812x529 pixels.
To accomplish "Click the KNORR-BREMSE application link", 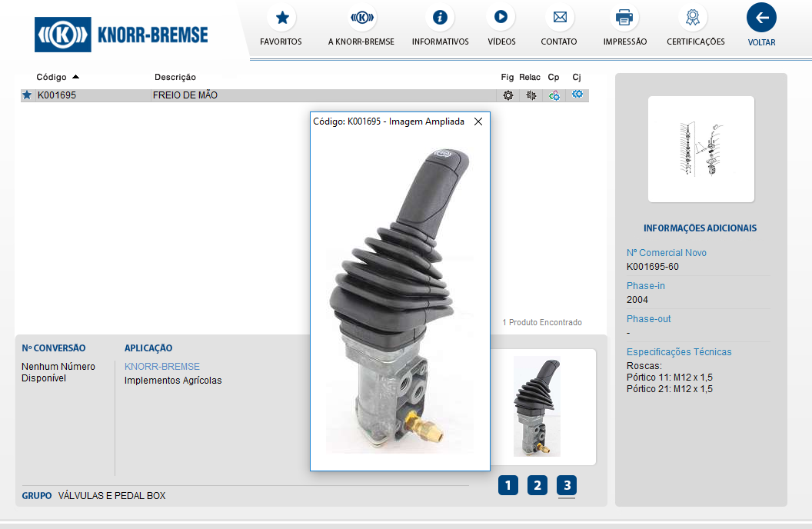I will (162, 367).
